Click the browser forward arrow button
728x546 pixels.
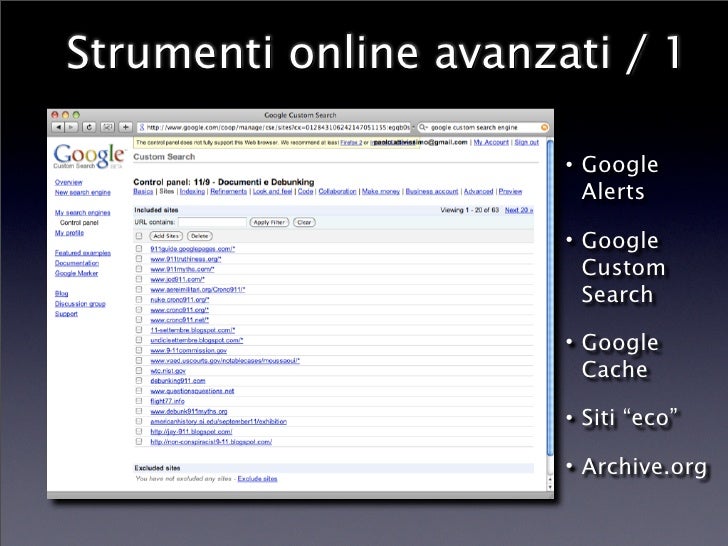[x=71, y=127]
